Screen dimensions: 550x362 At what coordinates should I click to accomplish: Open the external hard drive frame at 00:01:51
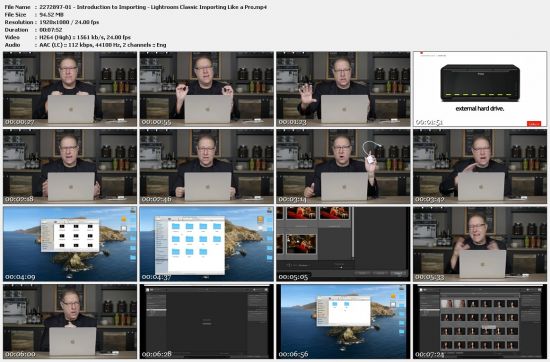[x=480, y=89]
